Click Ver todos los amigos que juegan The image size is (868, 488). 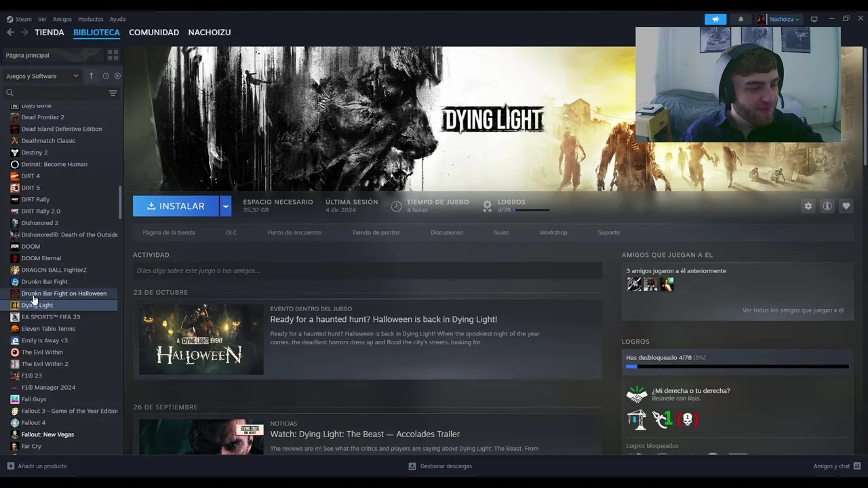(793, 310)
